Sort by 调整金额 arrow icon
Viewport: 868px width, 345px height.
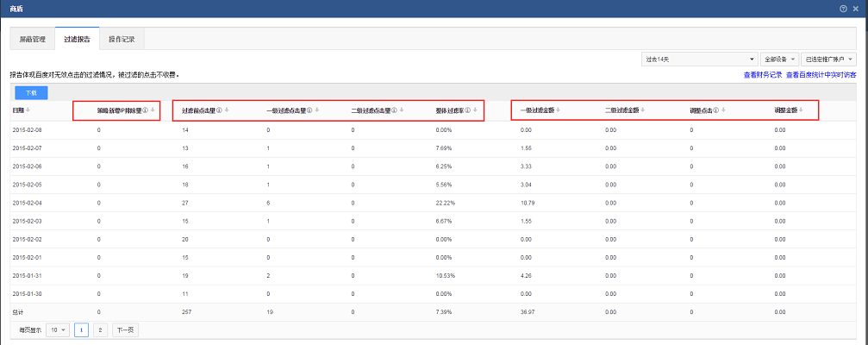coord(801,110)
